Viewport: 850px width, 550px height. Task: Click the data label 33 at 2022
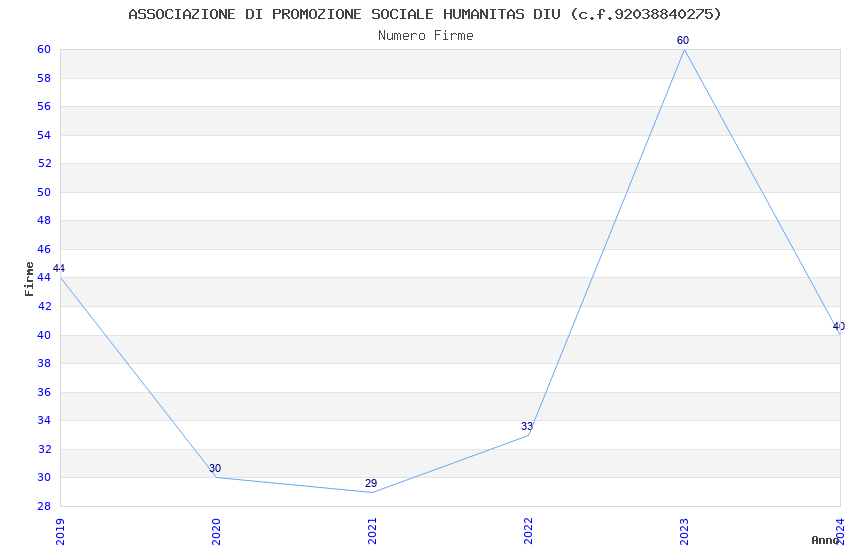click(527, 426)
